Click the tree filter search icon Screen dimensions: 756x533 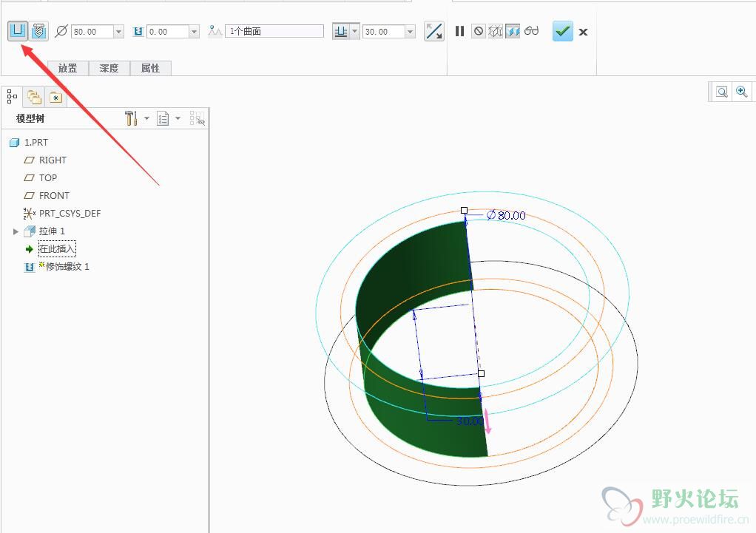(x=198, y=118)
